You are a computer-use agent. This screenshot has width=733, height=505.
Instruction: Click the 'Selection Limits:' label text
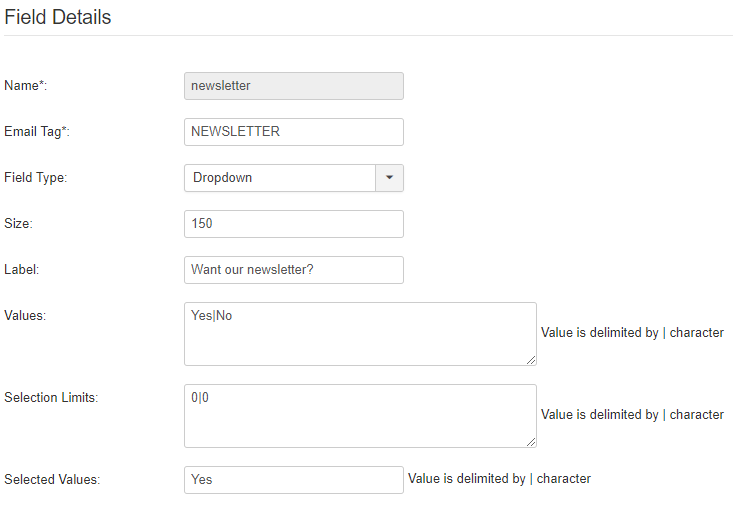point(51,397)
